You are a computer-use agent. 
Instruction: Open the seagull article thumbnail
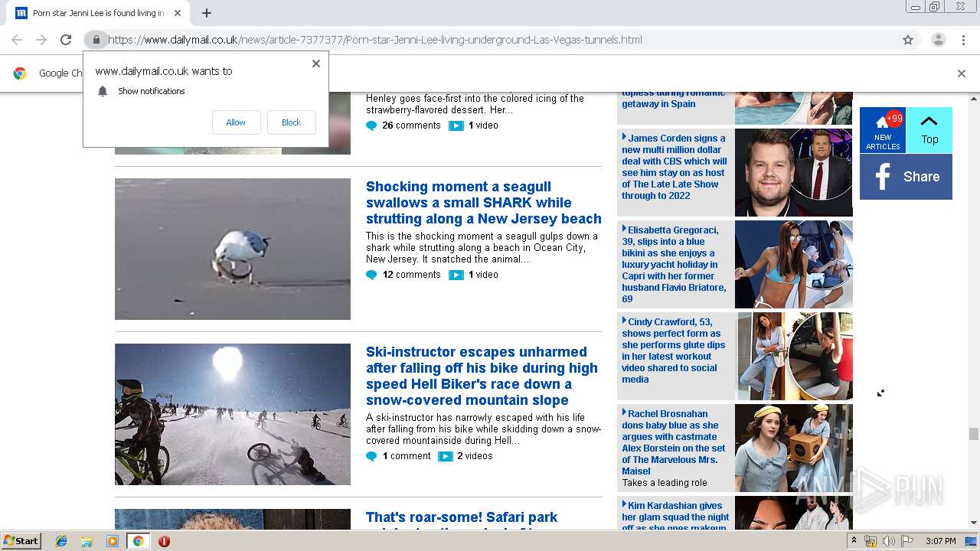[x=233, y=249]
